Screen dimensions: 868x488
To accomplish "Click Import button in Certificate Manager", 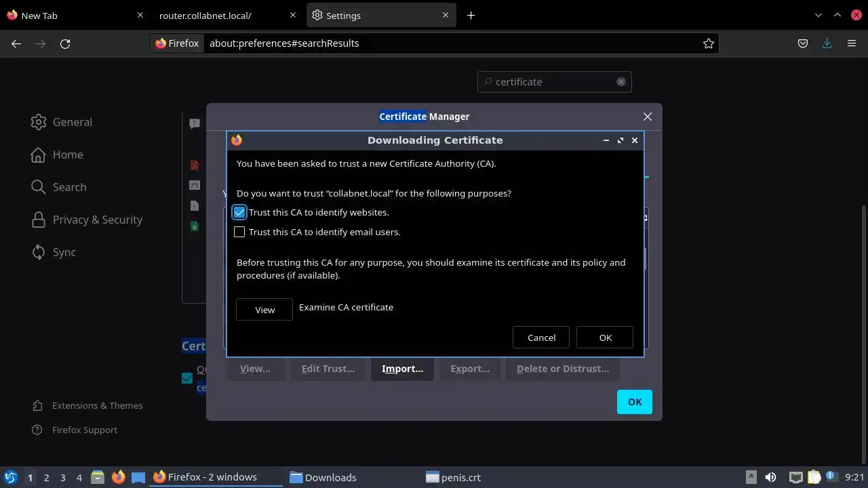I will click(x=402, y=369).
